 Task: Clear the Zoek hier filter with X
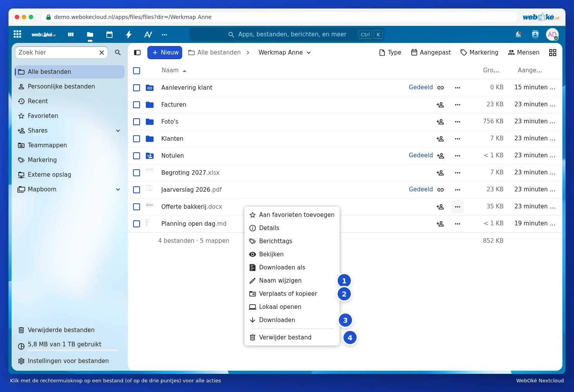102,53
